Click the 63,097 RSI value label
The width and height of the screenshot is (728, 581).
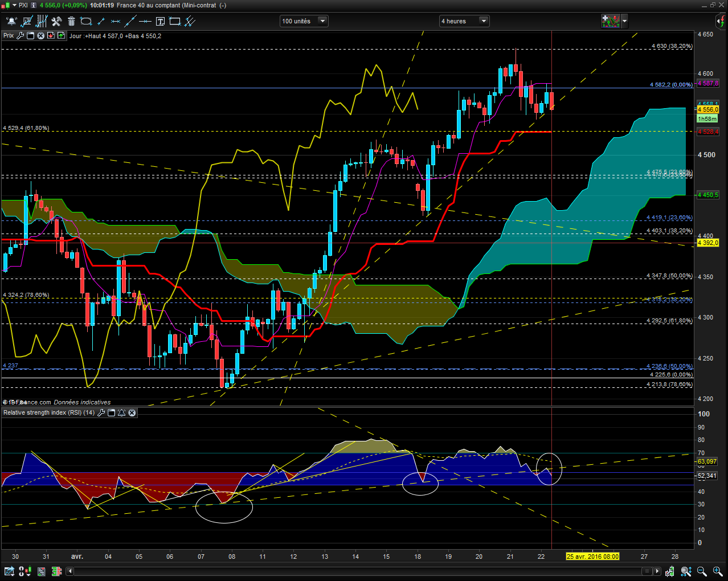tap(707, 461)
